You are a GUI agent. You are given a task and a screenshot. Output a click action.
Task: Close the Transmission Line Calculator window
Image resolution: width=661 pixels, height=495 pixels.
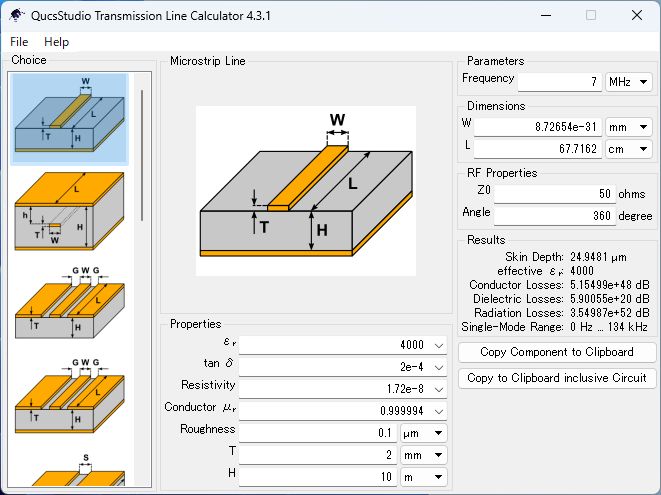pos(637,16)
